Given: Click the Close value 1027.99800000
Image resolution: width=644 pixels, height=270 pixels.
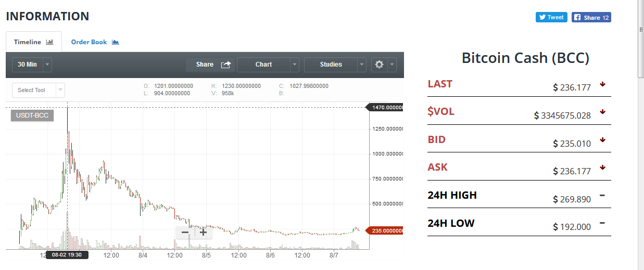Looking at the screenshot, I should (x=309, y=86).
